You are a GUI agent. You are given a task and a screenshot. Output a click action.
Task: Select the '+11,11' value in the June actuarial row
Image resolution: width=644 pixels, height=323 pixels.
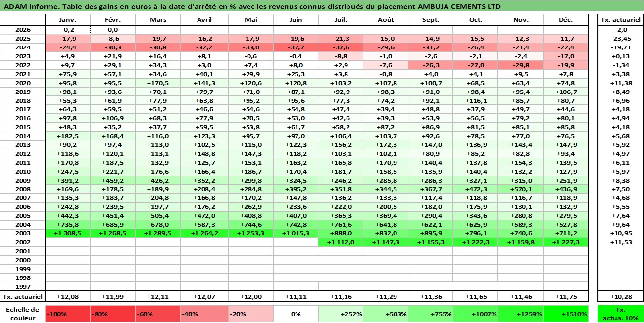[x=296, y=296]
